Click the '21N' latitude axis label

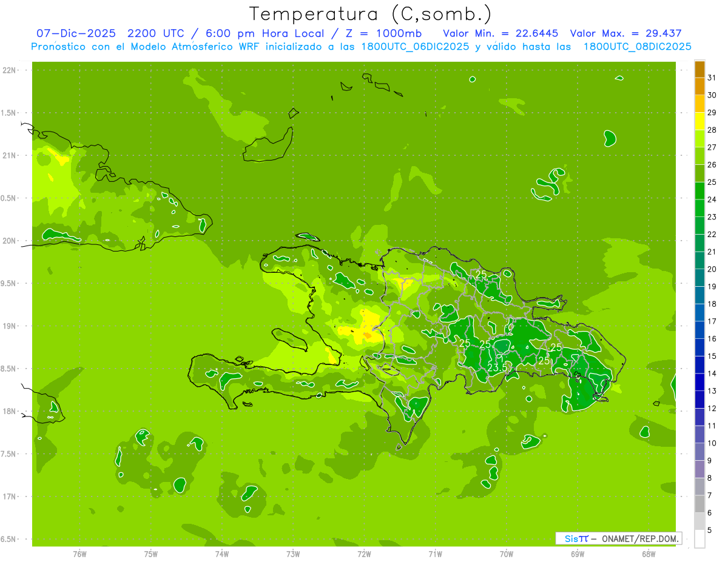coord(10,155)
